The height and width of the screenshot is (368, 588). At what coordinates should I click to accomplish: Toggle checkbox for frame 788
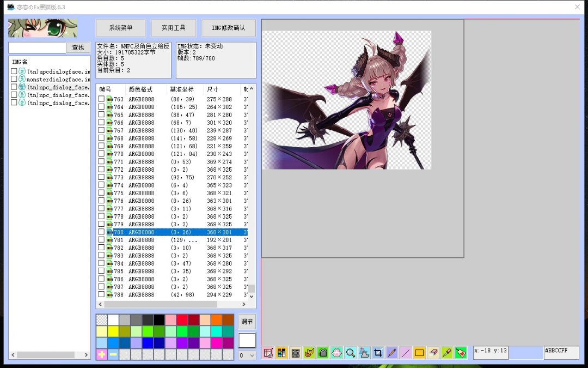[101, 294]
